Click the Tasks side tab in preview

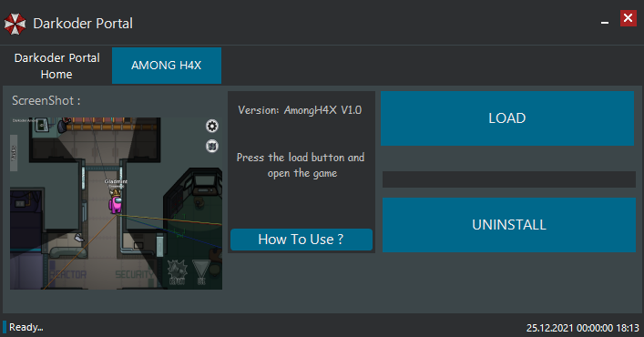(14, 153)
